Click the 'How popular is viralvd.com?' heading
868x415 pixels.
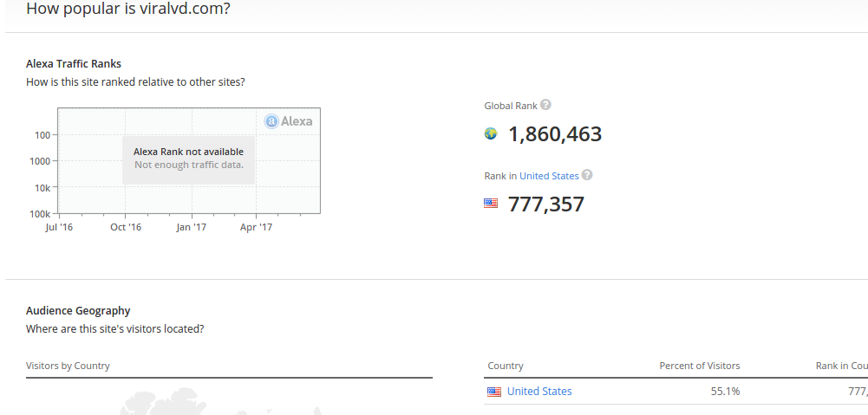tap(127, 9)
